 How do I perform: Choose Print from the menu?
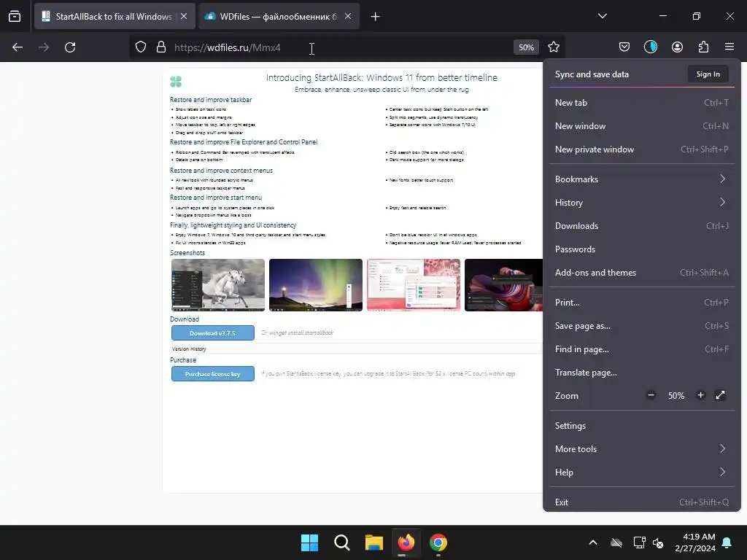[x=642, y=303]
